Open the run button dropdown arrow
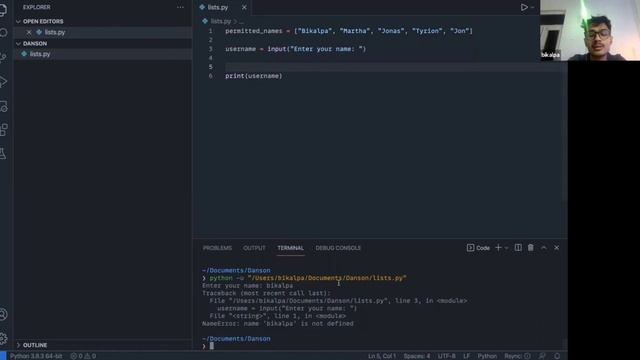 tap(533, 7)
